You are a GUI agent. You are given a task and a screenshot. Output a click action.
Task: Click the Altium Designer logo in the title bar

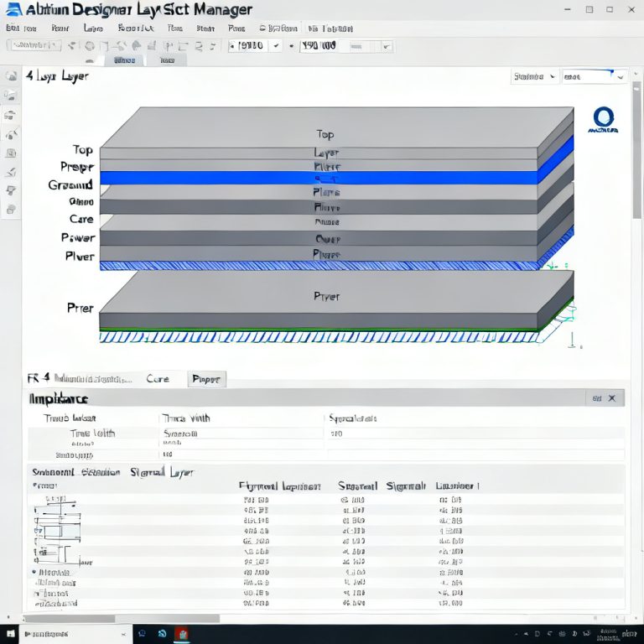point(14,9)
